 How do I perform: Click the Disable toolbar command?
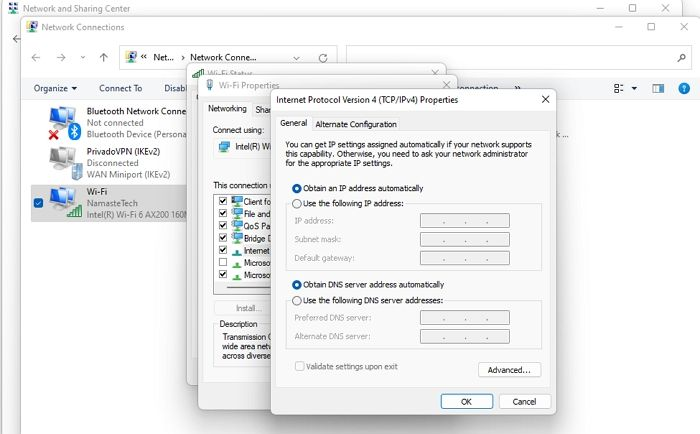click(x=175, y=88)
